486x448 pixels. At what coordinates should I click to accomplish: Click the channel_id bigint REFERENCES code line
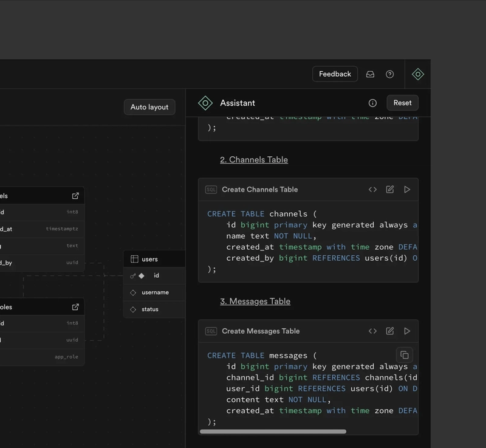322,377
